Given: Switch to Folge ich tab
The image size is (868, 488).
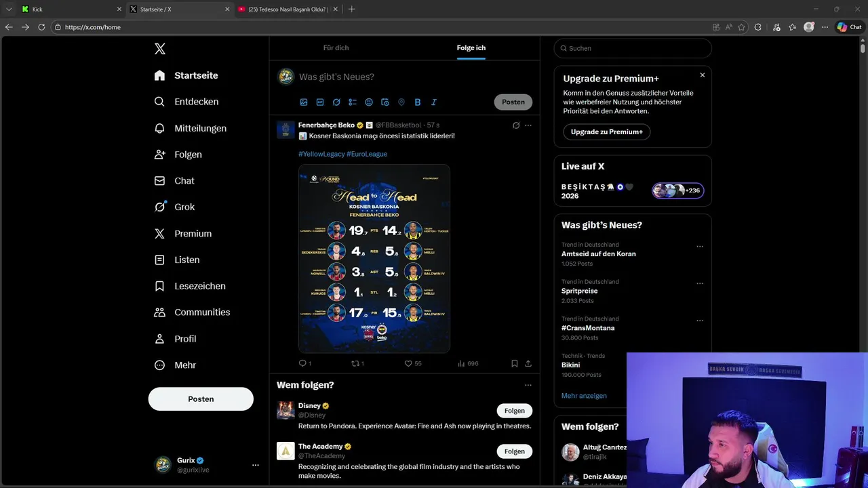Looking at the screenshot, I should click(471, 48).
